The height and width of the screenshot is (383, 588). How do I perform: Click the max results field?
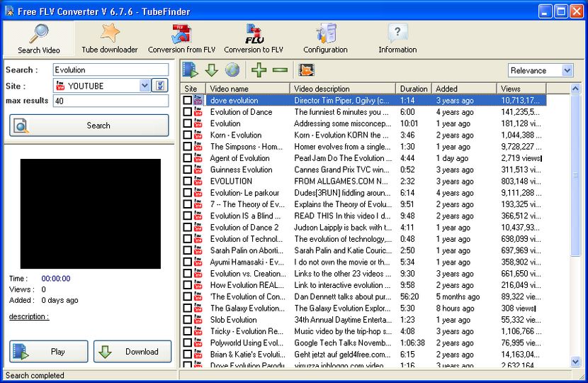click(x=111, y=101)
